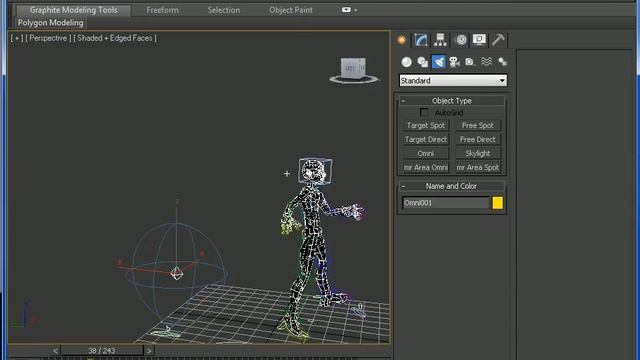Click the Omni light button

tap(426, 153)
